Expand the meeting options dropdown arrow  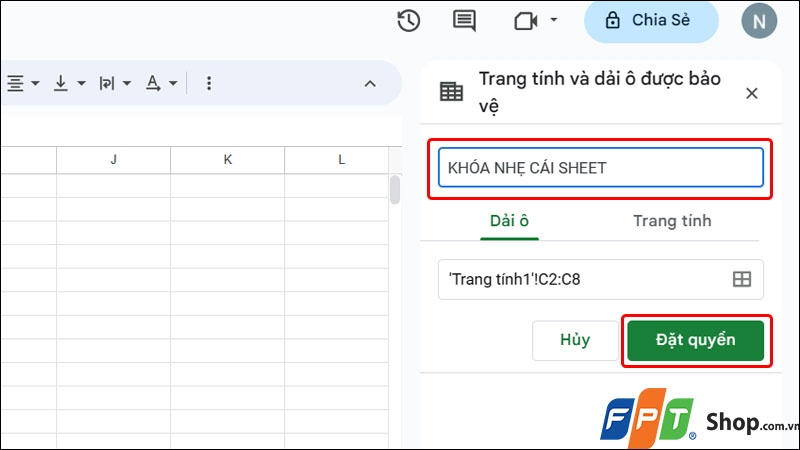pos(554,20)
